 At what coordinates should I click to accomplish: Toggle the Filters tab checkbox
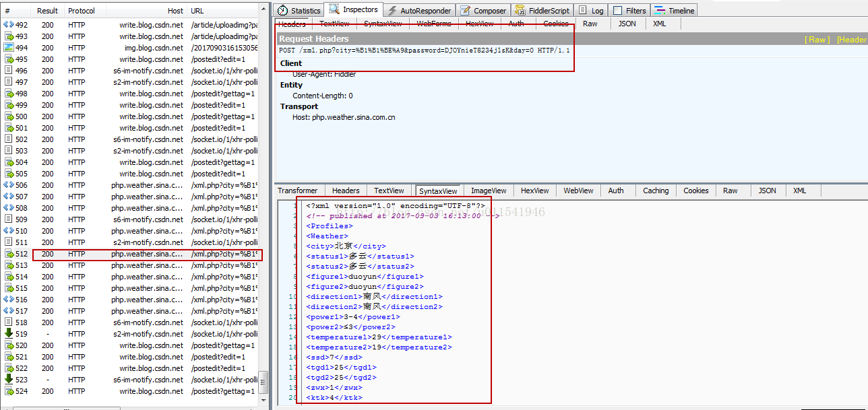tap(617, 11)
